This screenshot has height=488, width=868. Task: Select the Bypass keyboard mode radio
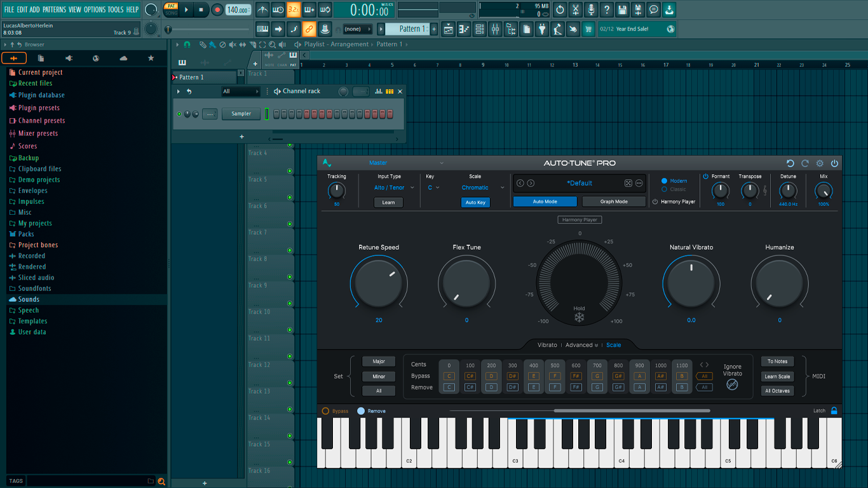coord(325,411)
